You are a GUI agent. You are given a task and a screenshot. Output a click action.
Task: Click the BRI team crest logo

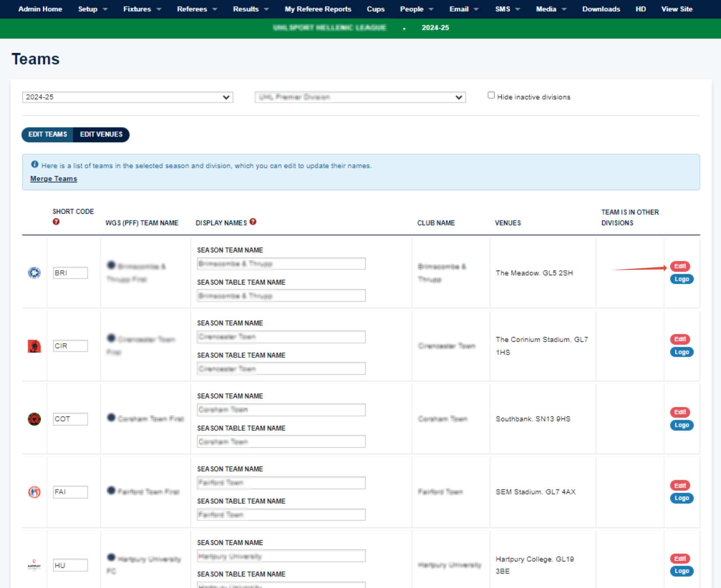click(34, 273)
